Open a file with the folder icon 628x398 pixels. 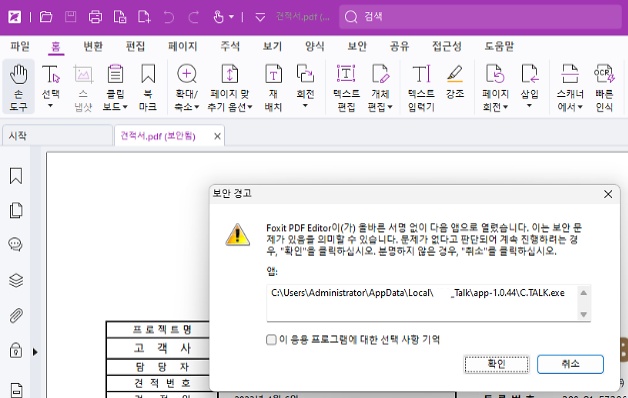[x=46, y=17]
